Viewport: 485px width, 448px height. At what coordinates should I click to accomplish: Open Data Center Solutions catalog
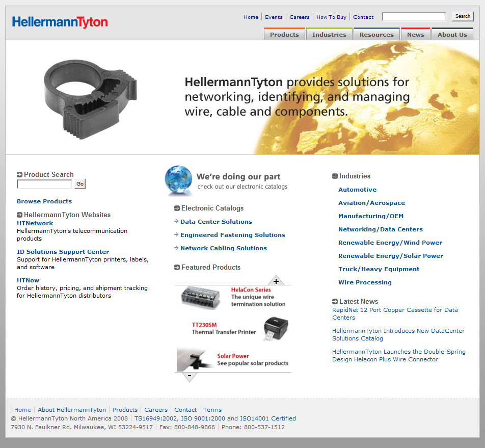(x=216, y=222)
